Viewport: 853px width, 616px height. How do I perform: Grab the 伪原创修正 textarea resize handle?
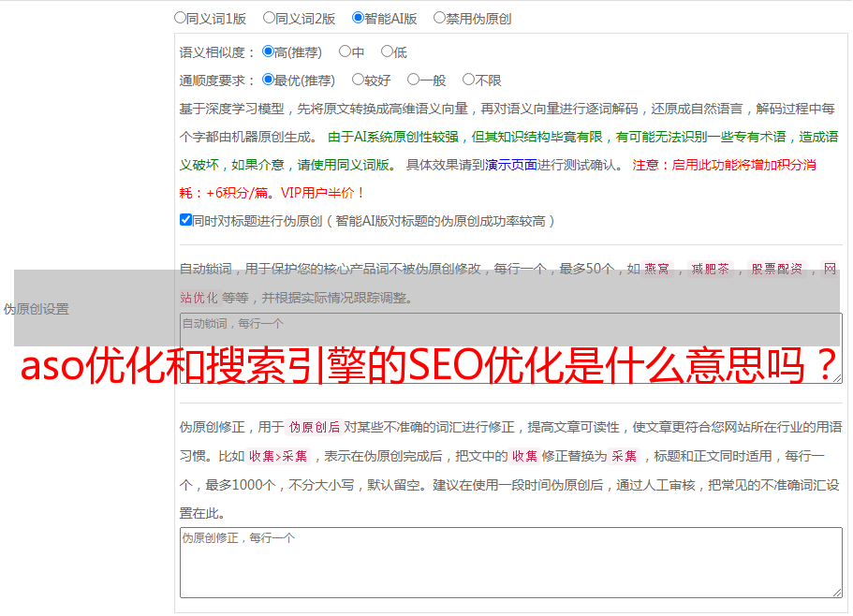coord(837,594)
